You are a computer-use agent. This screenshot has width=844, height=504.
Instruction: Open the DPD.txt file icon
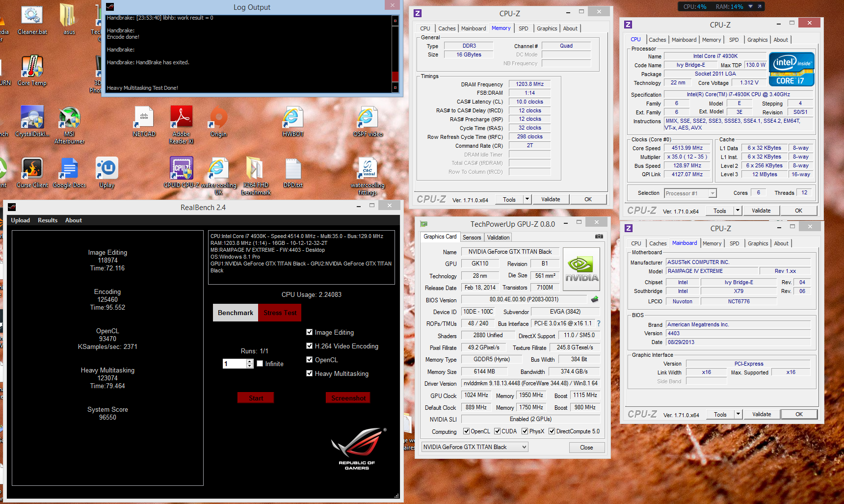[293, 173]
